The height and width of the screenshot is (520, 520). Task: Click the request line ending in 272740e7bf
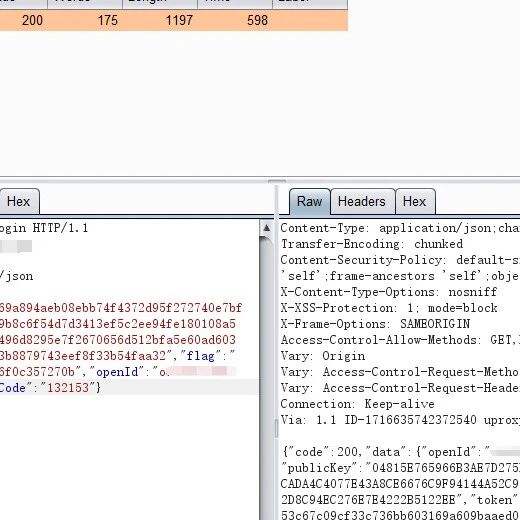121,308
